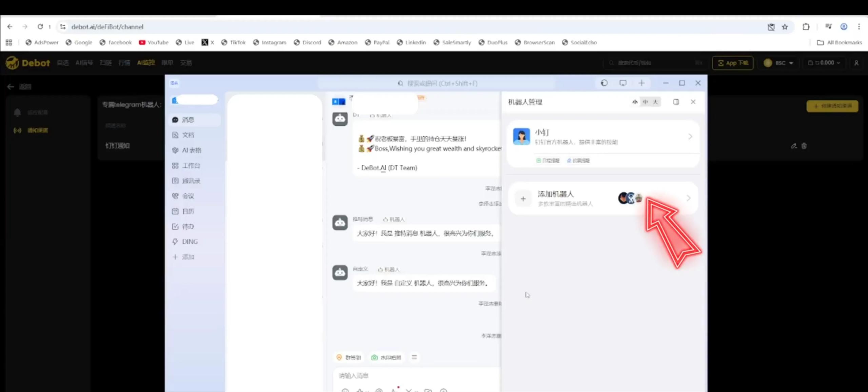Expand the 0.000 balance dropdown

825,63
